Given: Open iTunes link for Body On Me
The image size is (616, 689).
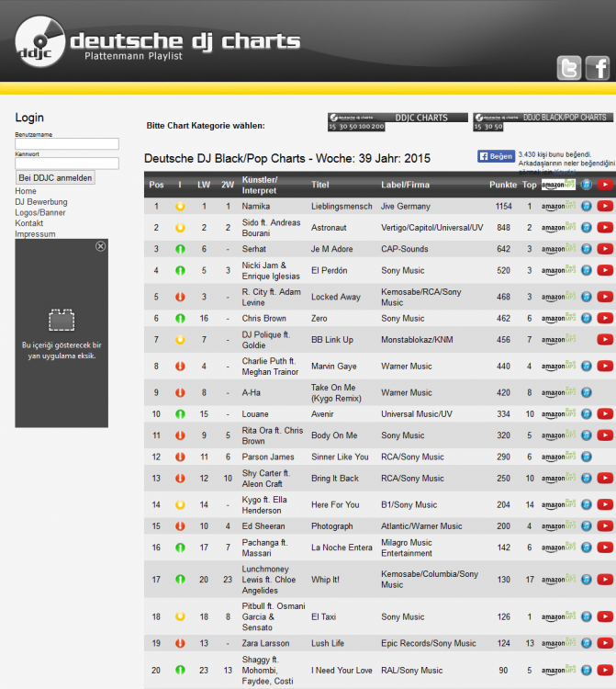Looking at the screenshot, I should point(586,435).
